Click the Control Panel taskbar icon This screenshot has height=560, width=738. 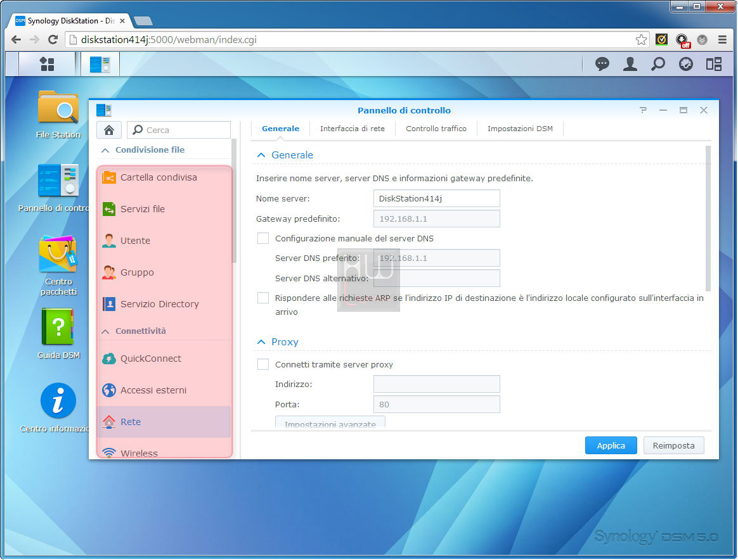coord(100,64)
